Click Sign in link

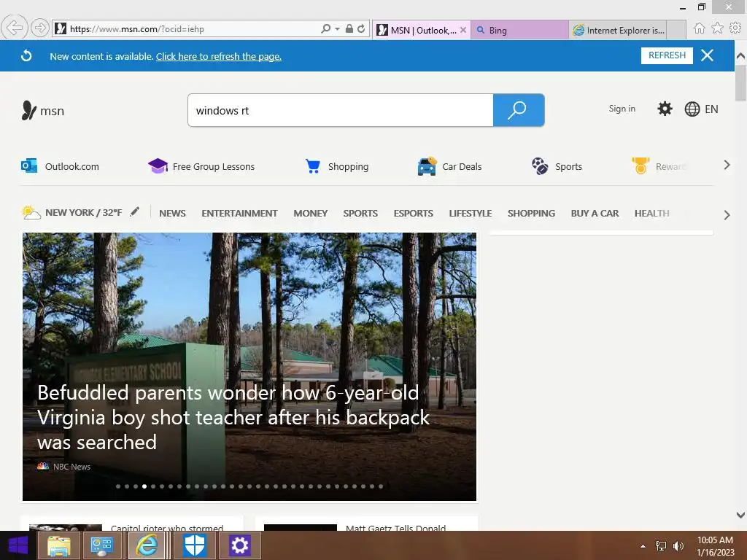pyautogui.click(x=622, y=109)
